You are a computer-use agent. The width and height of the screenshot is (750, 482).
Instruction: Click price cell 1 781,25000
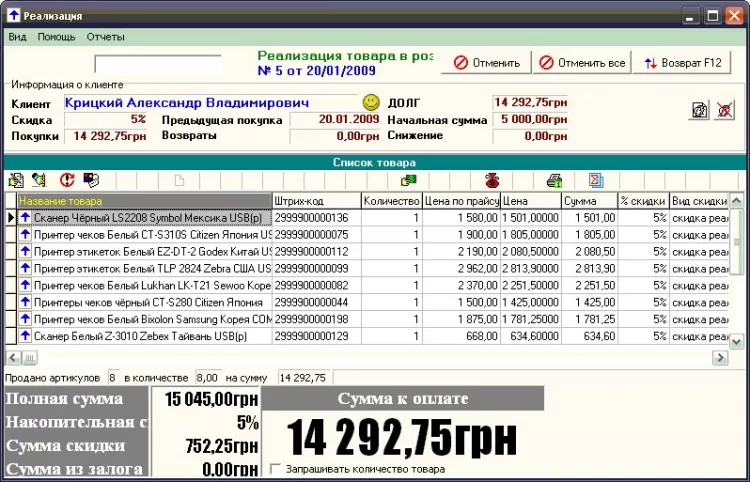531,319
